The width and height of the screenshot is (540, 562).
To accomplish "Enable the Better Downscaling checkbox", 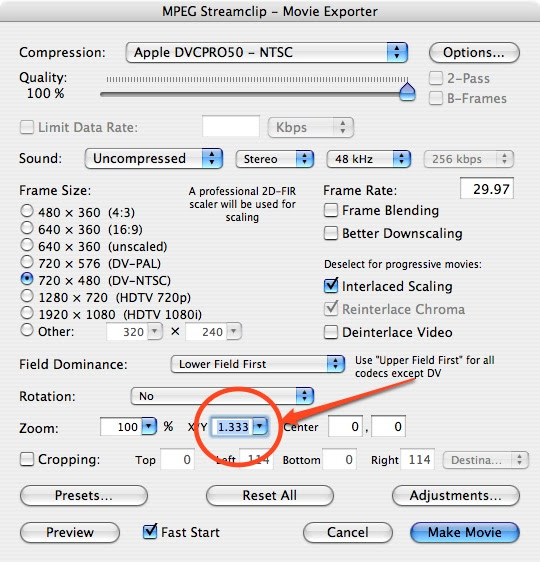I will (330, 233).
